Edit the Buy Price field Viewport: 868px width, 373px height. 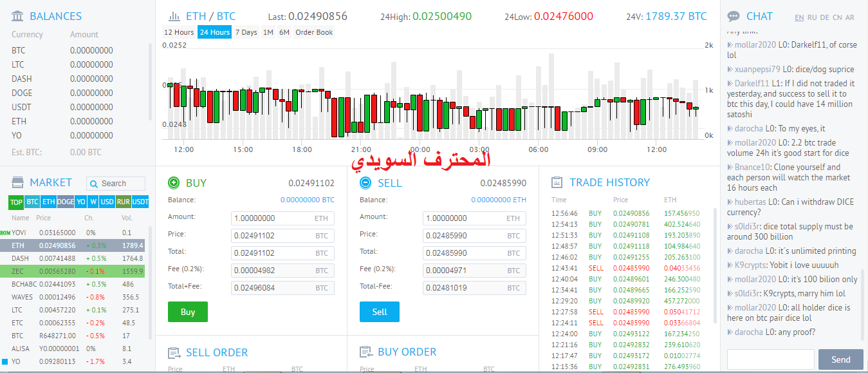tap(283, 236)
